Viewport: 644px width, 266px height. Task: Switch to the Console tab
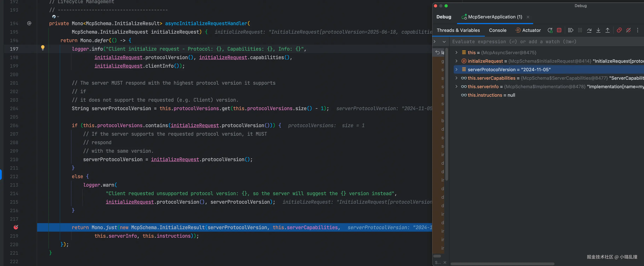point(498,30)
